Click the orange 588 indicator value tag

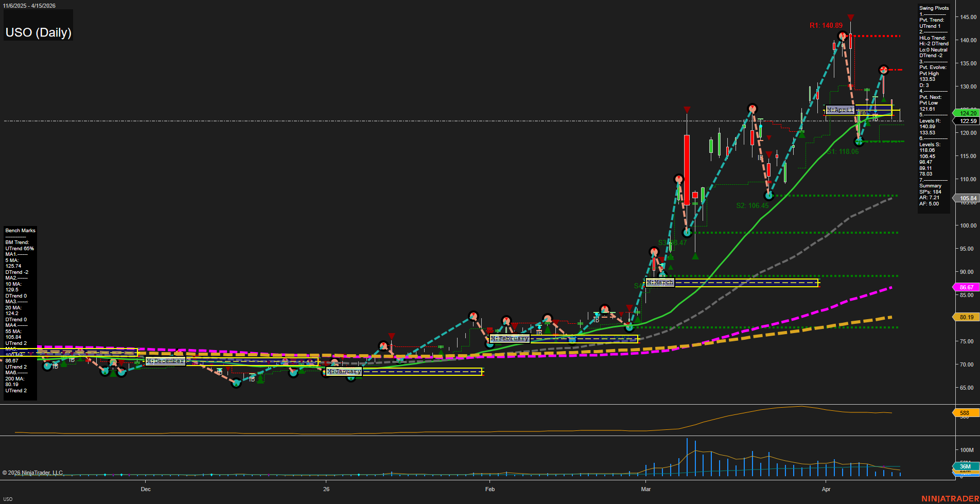click(964, 413)
